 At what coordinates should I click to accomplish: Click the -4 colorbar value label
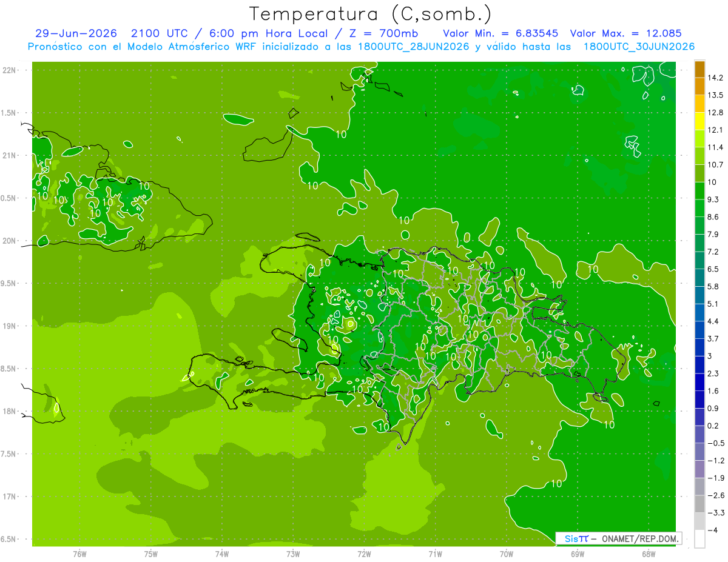[x=712, y=530]
